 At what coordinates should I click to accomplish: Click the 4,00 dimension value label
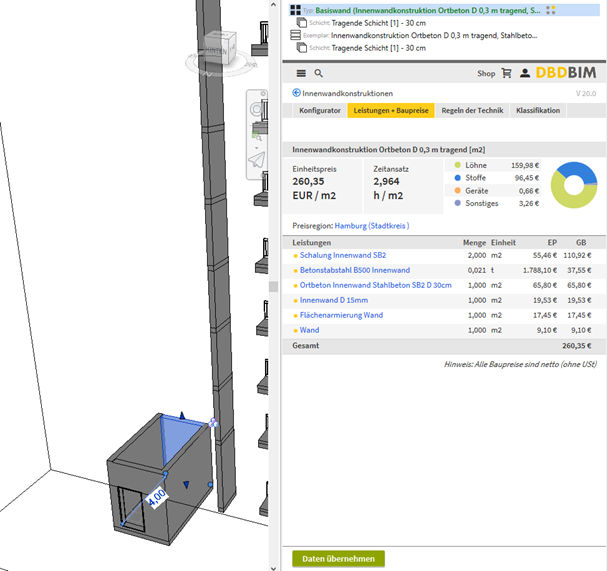click(x=155, y=497)
